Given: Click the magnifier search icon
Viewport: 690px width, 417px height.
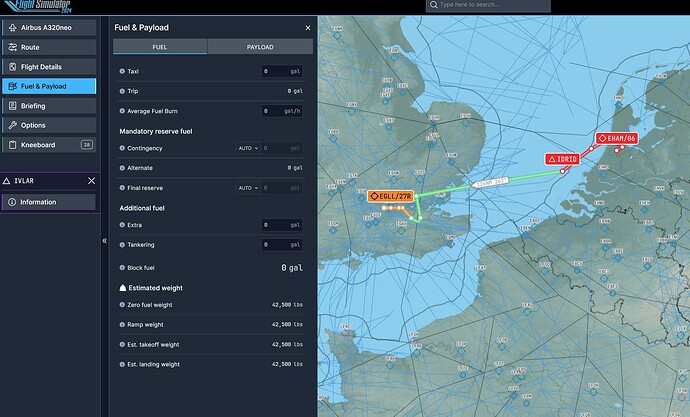Looking at the screenshot, I should coord(433,5).
